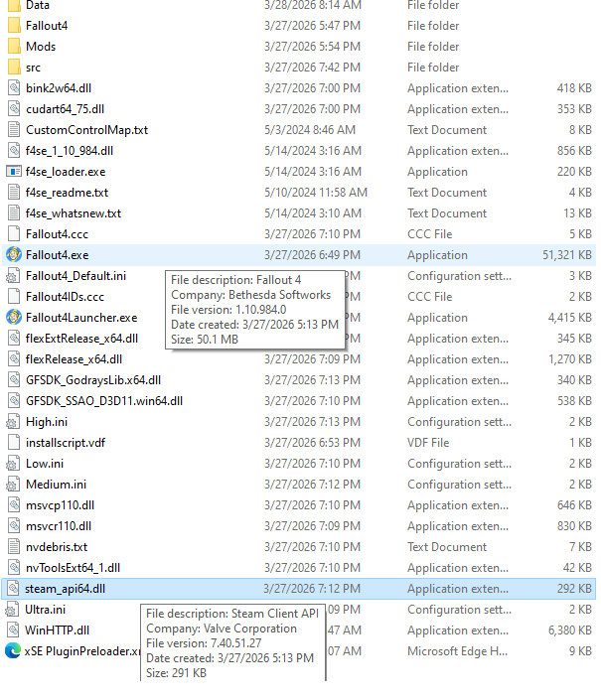Click the Ultra.ini settings file icon
Image resolution: width=601 pixels, height=700 pixels.
pyautogui.click(x=13, y=609)
